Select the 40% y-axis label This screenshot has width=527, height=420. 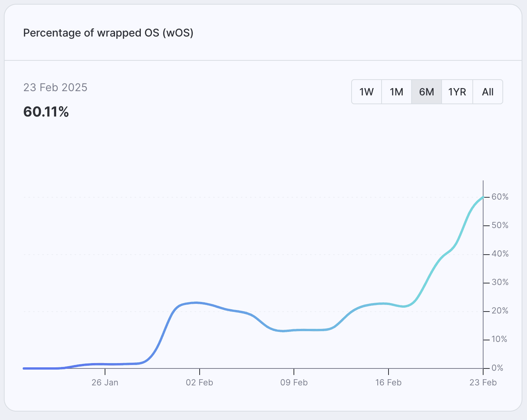500,254
